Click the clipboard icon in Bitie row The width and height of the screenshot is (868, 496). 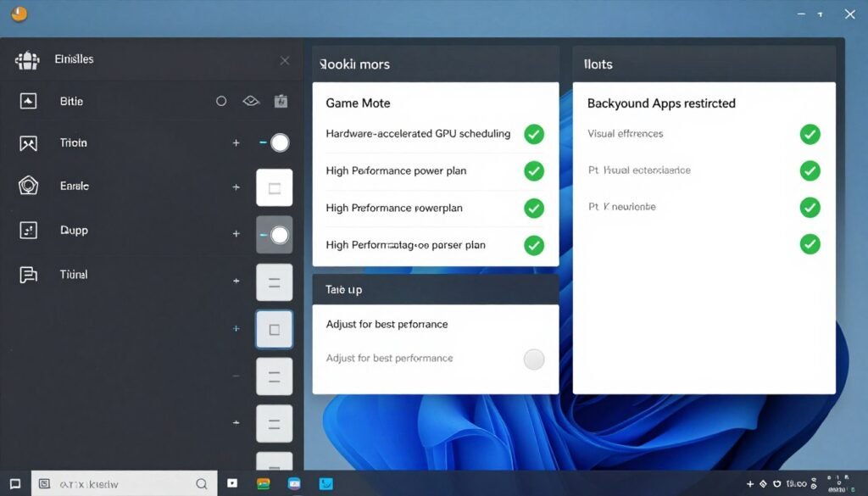click(281, 101)
